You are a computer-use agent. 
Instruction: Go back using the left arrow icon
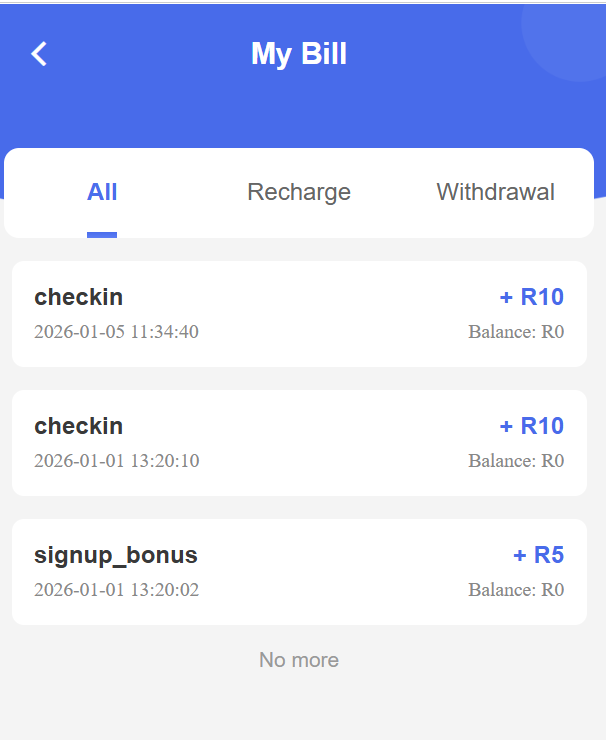(x=39, y=54)
